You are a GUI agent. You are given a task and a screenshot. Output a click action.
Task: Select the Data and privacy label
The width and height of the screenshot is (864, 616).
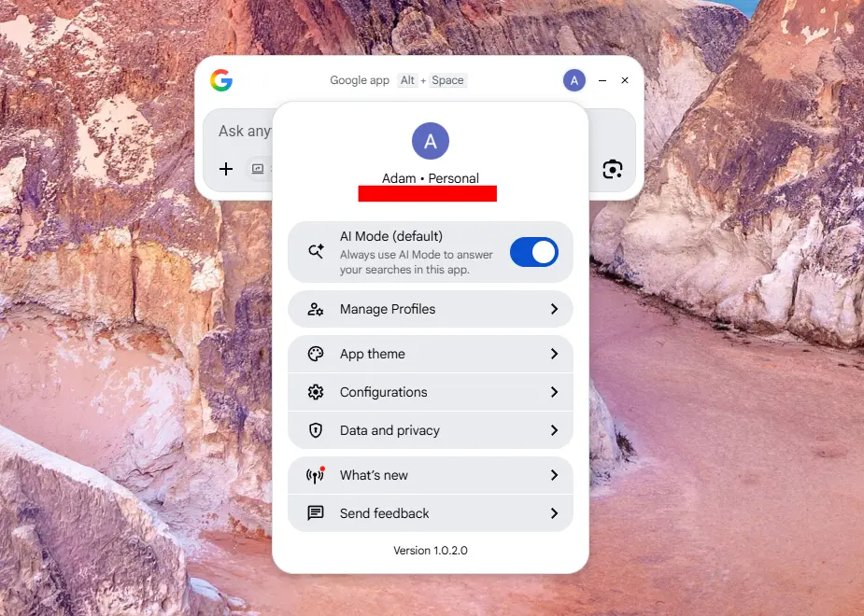(x=390, y=430)
